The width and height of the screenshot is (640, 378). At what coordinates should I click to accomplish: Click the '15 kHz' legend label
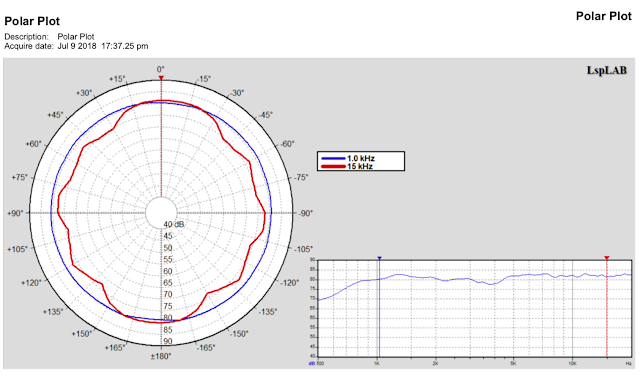coord(360,166)
